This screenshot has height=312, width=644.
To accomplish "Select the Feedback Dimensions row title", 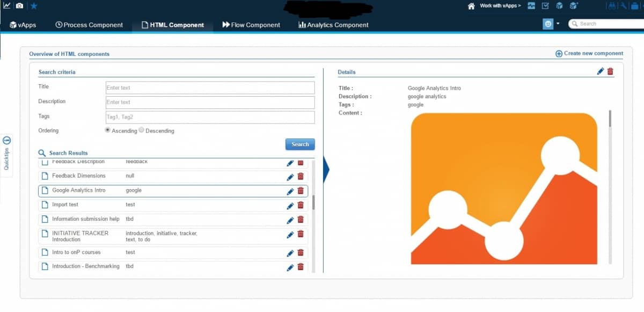I will click(79, 176).
